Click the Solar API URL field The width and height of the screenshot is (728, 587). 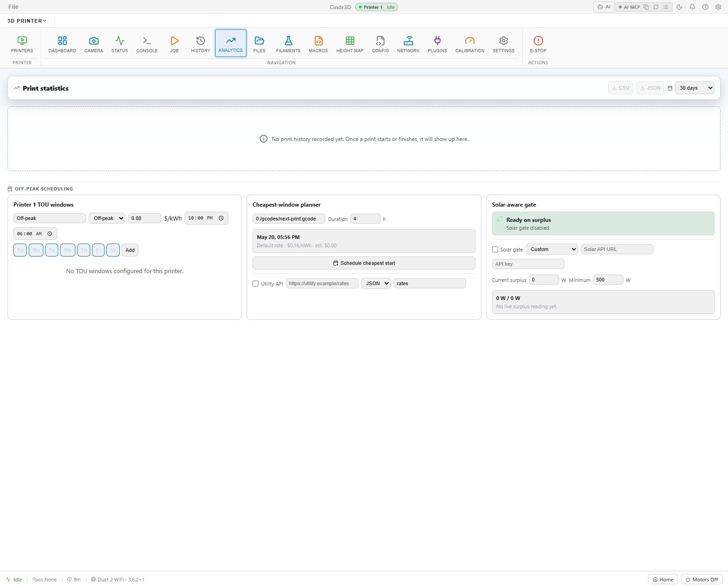[x=617, y=249]
